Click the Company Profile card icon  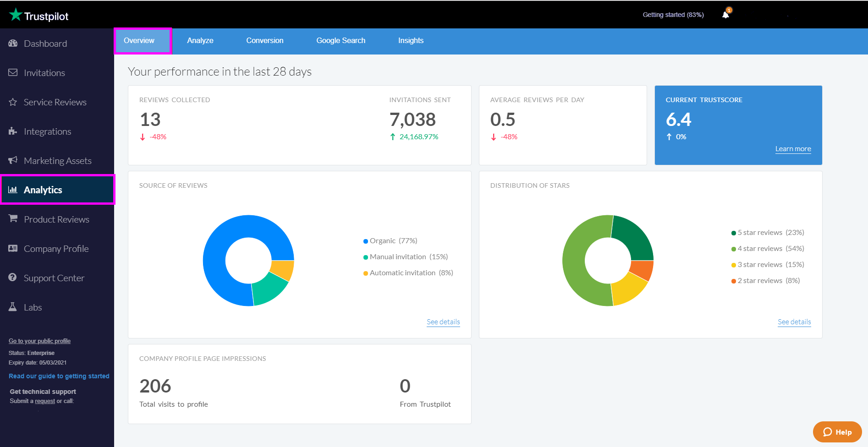click(13, 248)
